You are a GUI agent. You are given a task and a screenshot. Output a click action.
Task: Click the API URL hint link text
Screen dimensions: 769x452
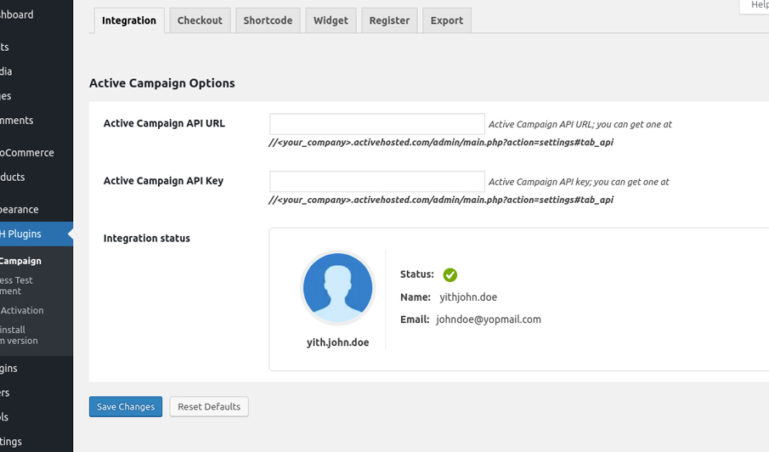[441, 143]
